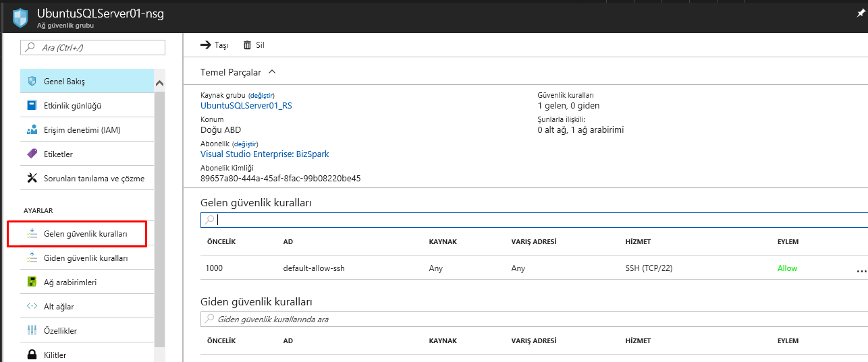The height and width of the screenshot is (362, 868).
Task: Click the Kilitler padlock icon
Action: (32, 355)
